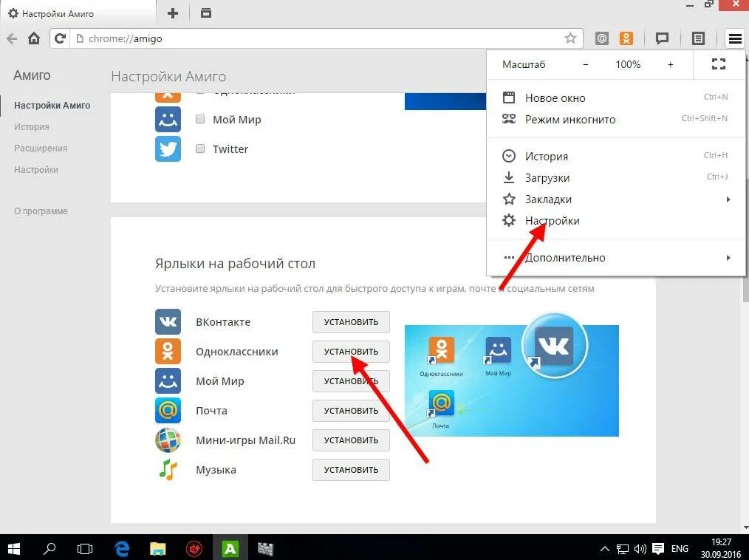The height and width of the screenshot is (560, 749).
Task: Select Настройки Амиго in sidebar
Action: pos(52,105)
